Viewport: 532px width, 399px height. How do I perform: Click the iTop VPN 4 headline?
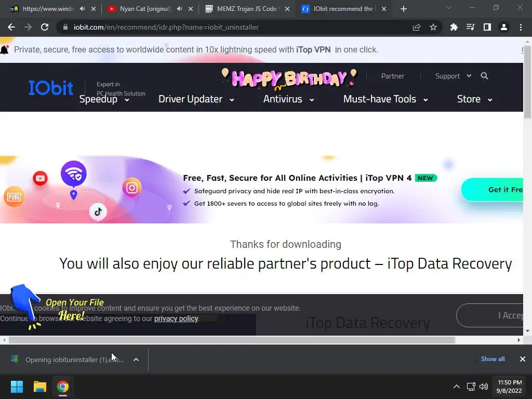click(x=297, y=178)
